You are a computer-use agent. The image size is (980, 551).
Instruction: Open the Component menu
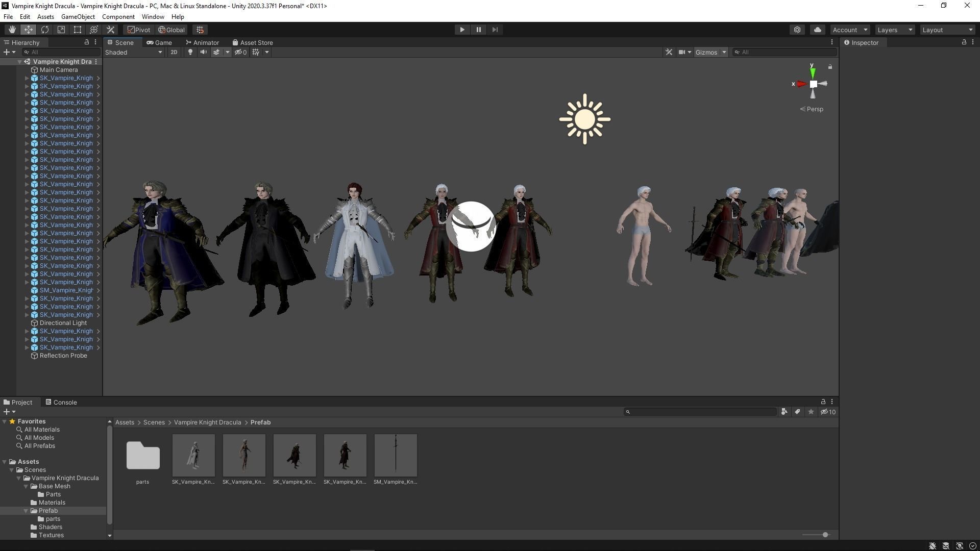coord(118,17)
